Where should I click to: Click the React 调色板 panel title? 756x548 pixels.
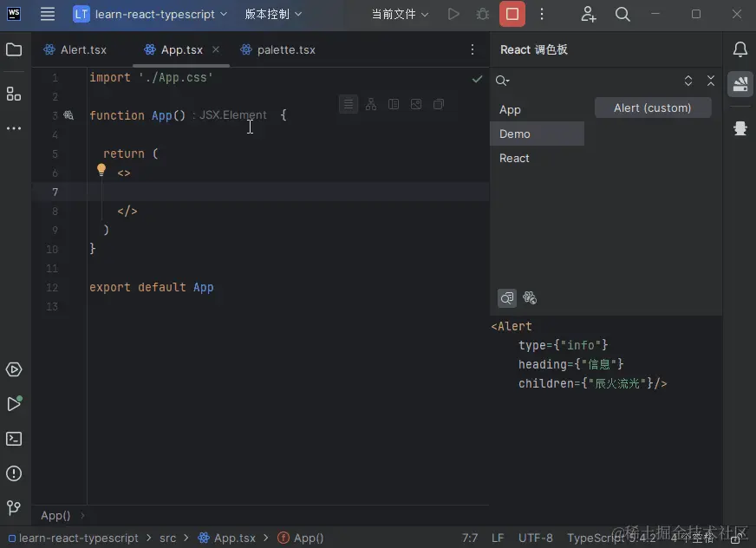(x=534, y=49)
